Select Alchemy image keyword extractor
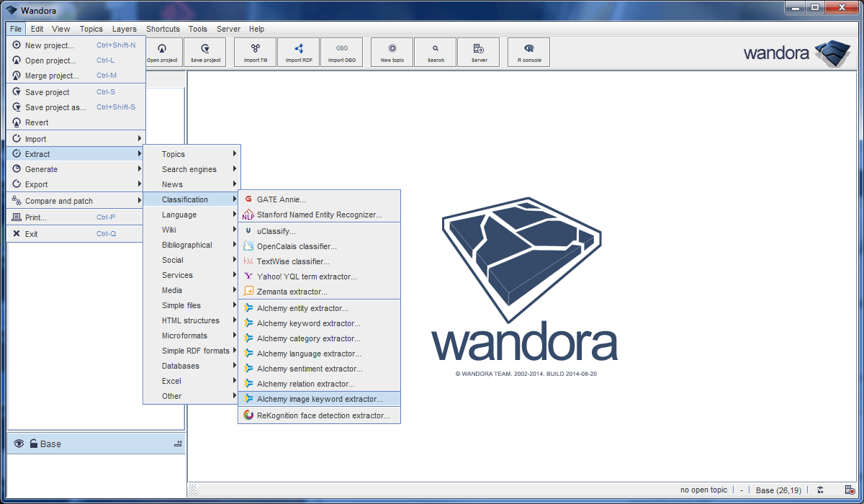864x504 pixels. [319, 399]
